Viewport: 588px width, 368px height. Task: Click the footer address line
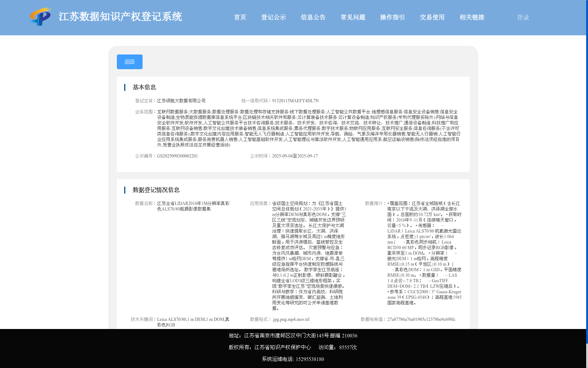pos(293,336)
